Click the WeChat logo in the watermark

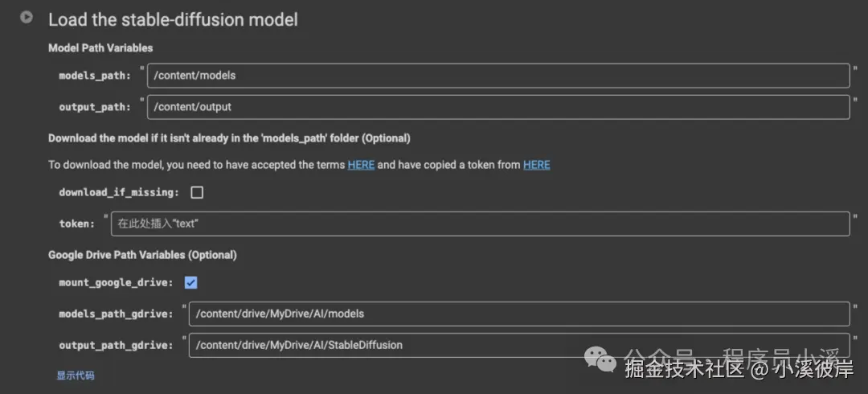(x=600, y=359)
